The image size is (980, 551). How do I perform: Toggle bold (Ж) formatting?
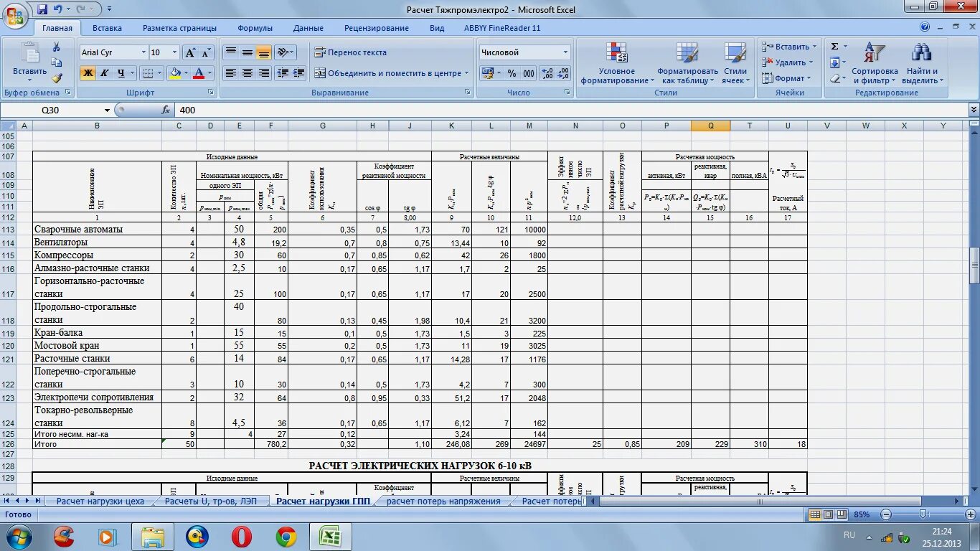(88, 73)
